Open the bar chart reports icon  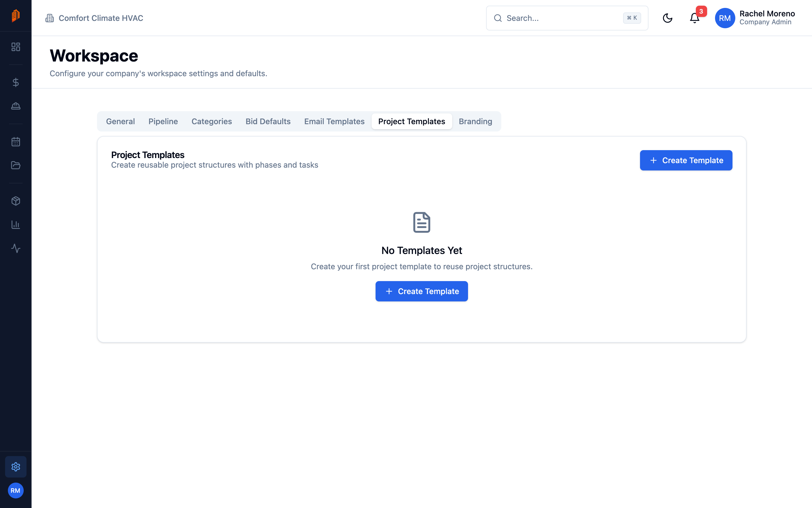click(16, 225)
